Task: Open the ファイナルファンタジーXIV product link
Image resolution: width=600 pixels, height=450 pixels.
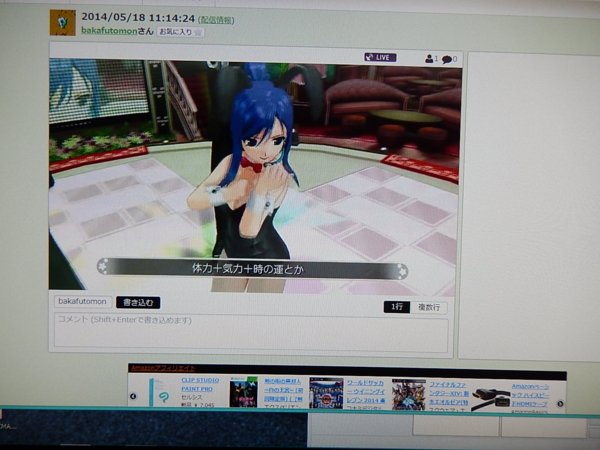Action: coord(449,393)
